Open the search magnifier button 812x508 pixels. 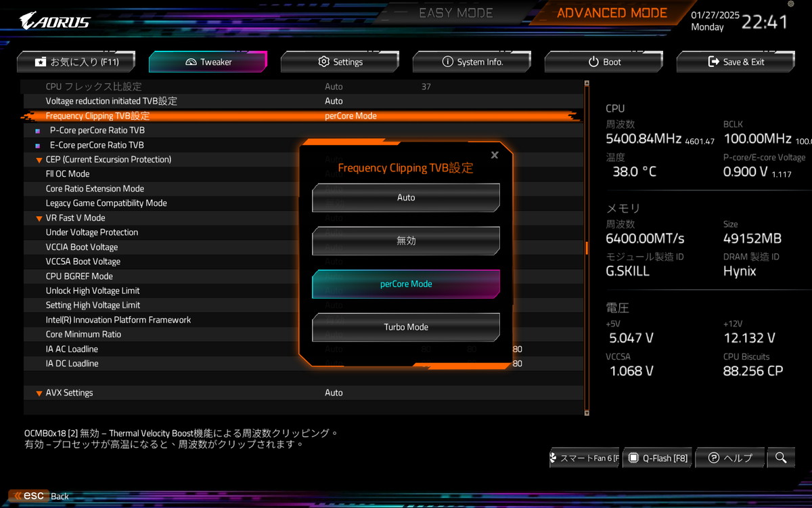point(781,458)
